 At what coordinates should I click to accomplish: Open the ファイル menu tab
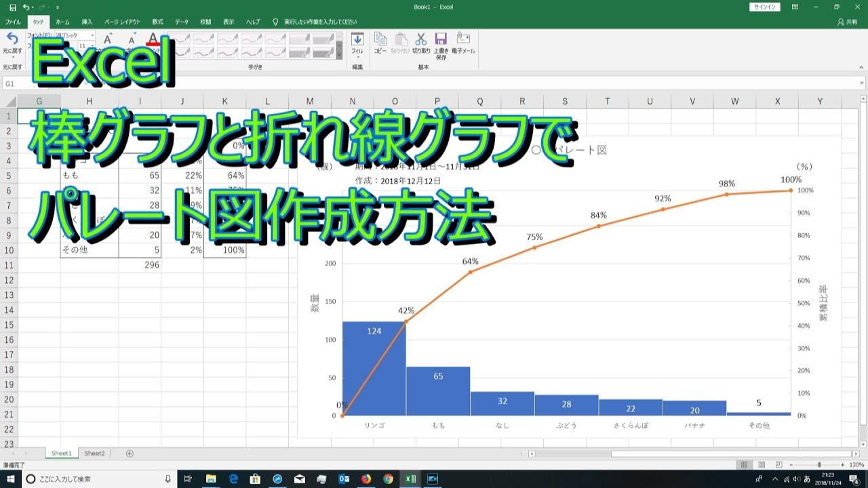click(13, 22)
